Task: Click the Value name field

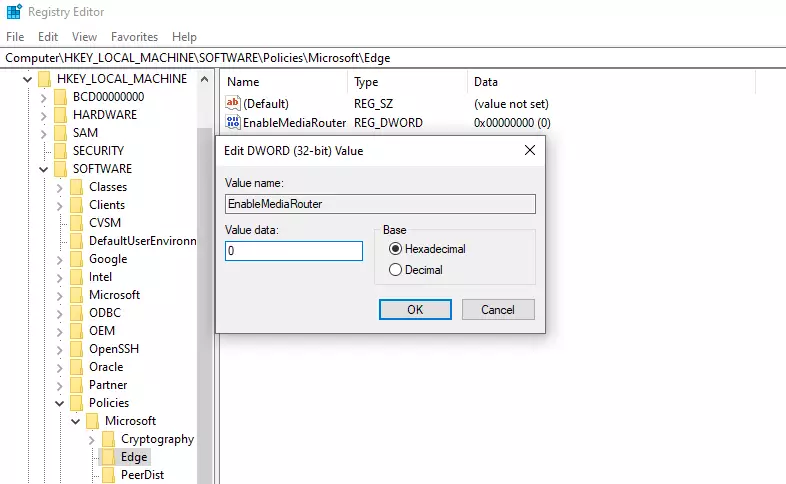Action: (x=380, y=204)
